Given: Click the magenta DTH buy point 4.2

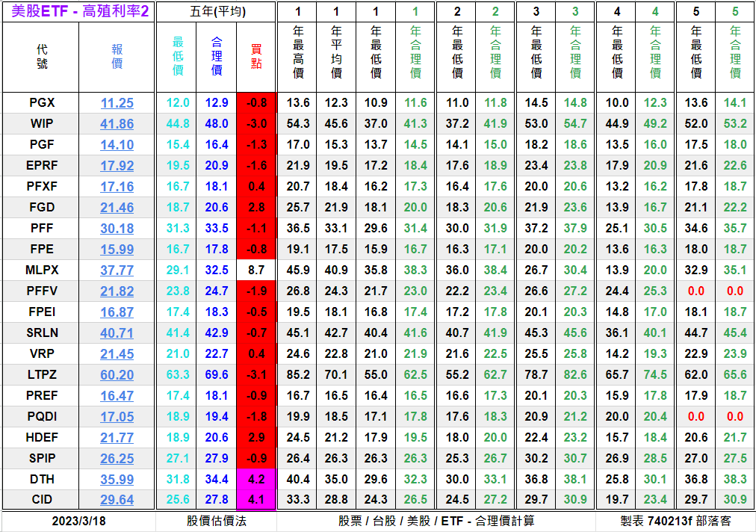Looking at the screenshot, I should pyautogui.click(x=256, y=480).
